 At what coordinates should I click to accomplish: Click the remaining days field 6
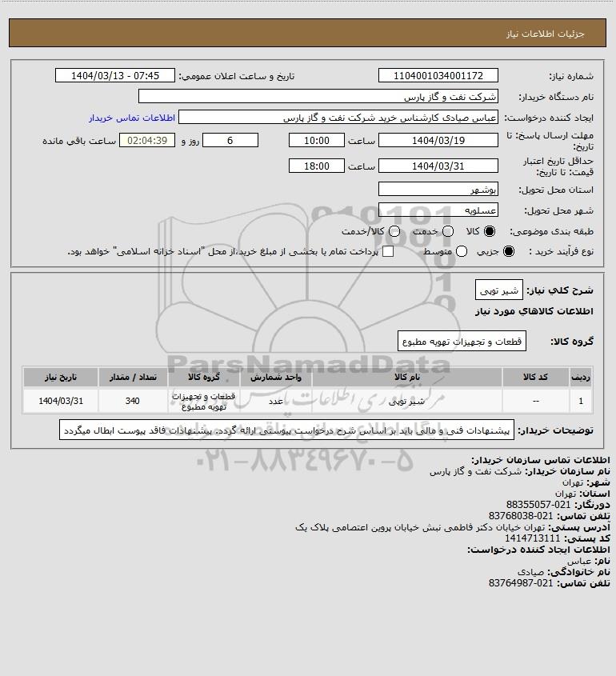(230, 140)
